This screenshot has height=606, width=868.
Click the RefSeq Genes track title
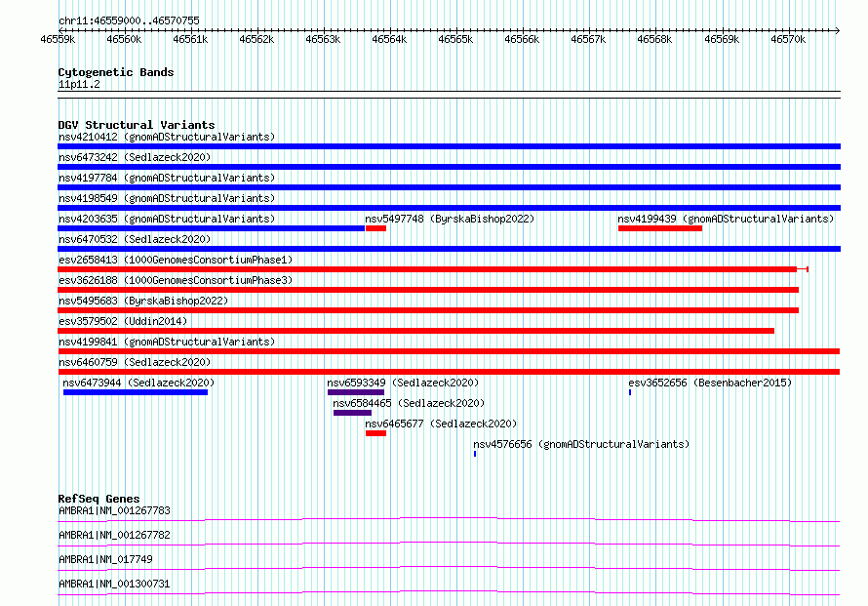click(x=99, y=499)
